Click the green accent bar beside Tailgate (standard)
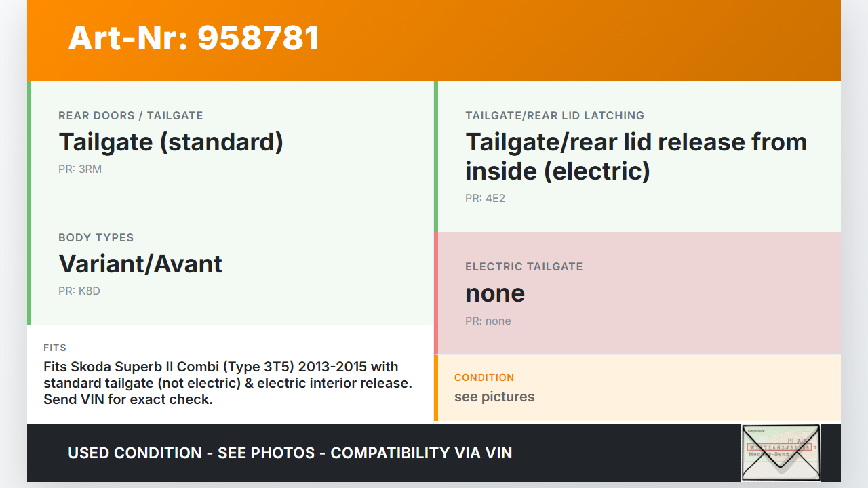 pos(29,142)
